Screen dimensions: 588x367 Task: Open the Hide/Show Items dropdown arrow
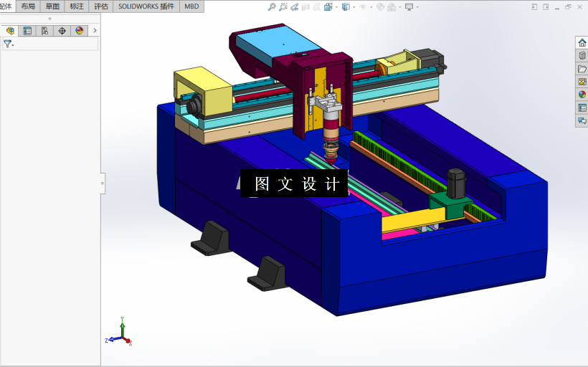[x=371, y=7]
